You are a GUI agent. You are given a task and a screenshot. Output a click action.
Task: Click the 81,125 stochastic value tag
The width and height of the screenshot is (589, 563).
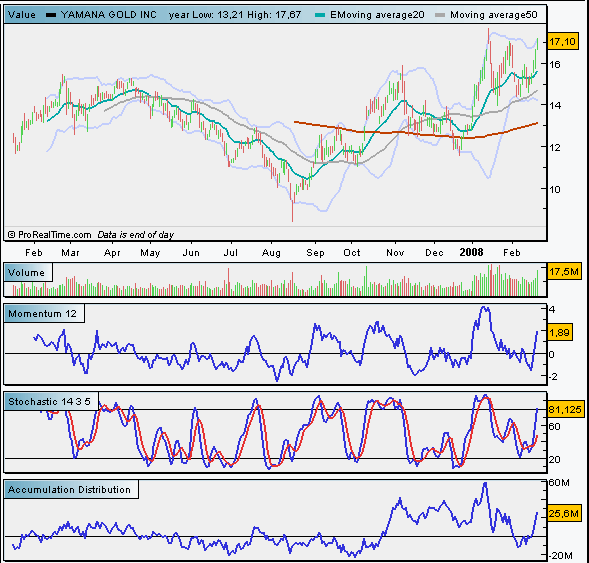pos(566,409)
